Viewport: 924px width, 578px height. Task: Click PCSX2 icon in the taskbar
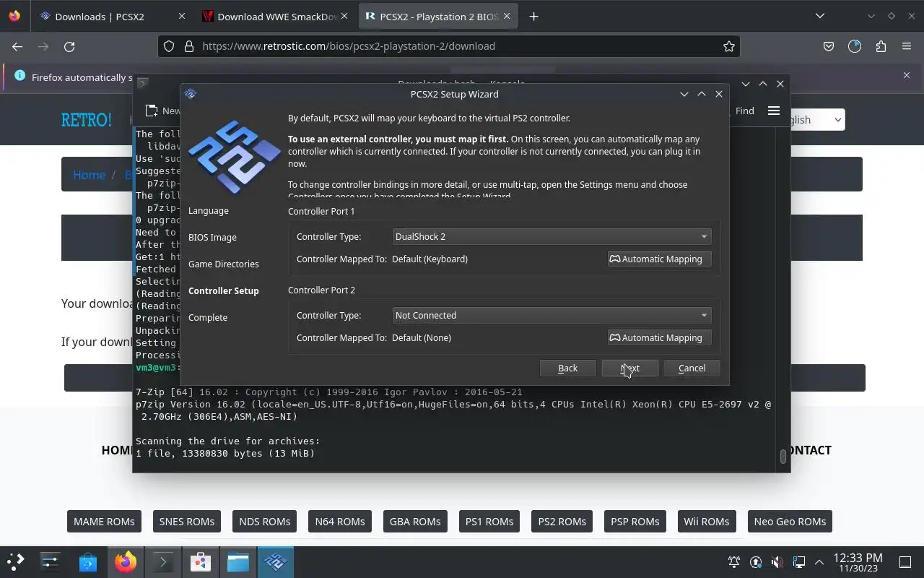276,561
